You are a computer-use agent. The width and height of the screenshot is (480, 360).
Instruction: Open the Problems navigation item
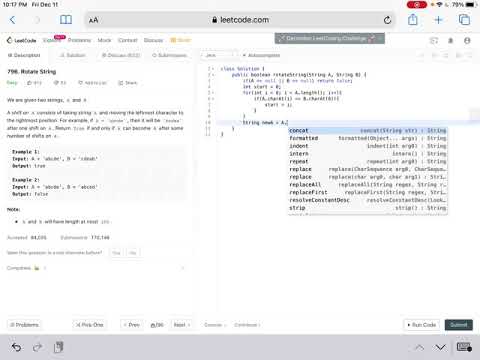79,40
